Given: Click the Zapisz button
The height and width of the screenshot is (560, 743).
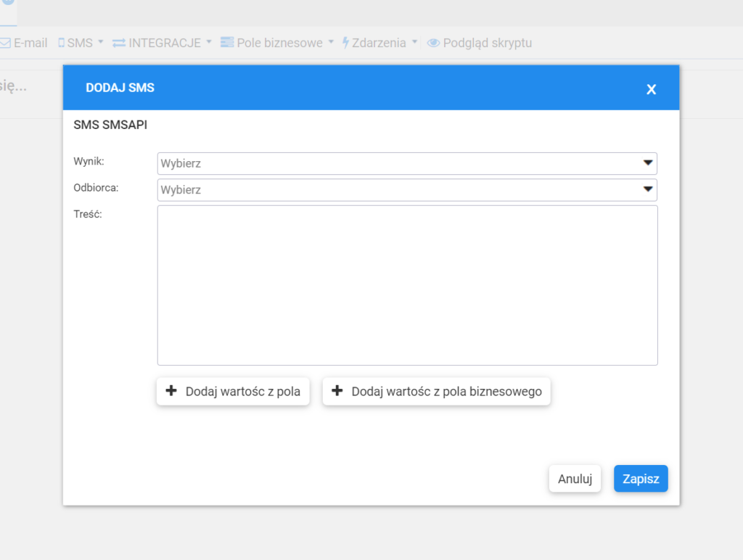Looking at the screenshot, I should 641,478.
